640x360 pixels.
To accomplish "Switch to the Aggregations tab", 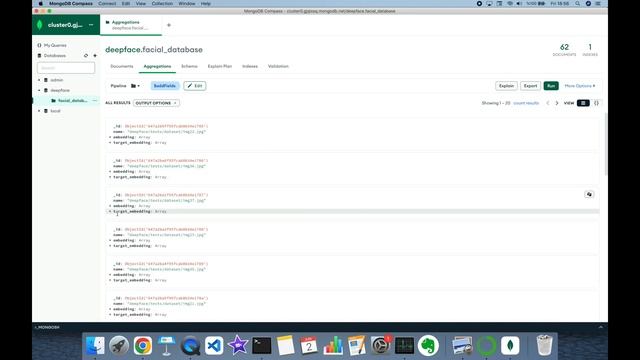I will pyautogui.click(x=157, y=66).
